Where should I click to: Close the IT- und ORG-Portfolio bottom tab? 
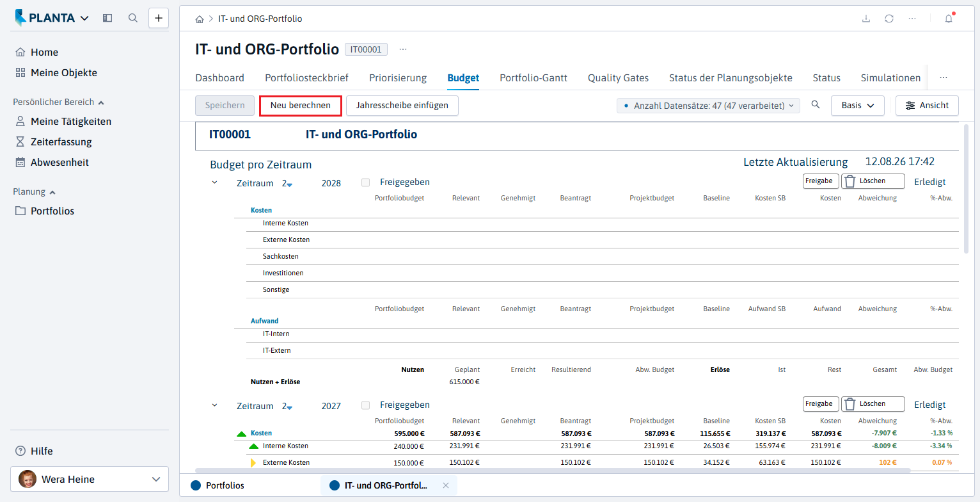(446, 485)
